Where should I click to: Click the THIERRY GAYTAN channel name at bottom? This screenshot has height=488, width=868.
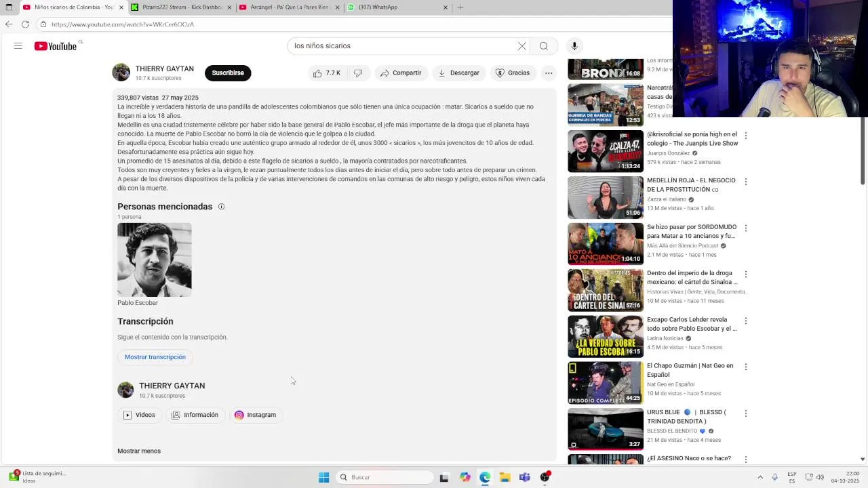point(172,386)
